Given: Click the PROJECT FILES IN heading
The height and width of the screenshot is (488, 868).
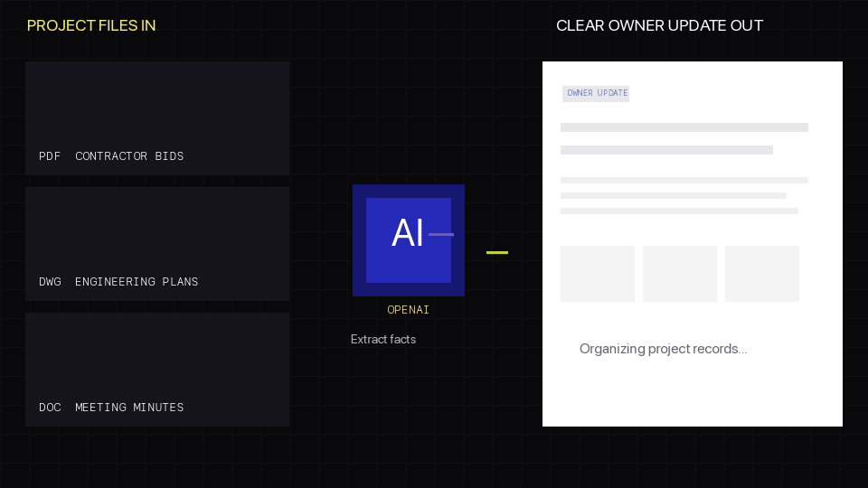Looking at the screenshot, I should [91, 25].
